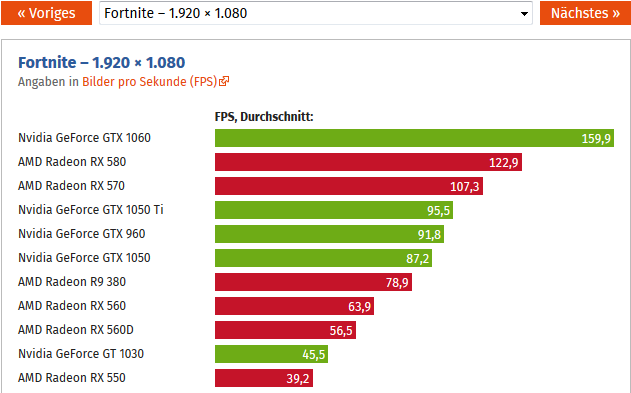Screen dimensions: 631x393
Task: Click the FPS, Durchschnitt heading
Action: tap(264, 117)
